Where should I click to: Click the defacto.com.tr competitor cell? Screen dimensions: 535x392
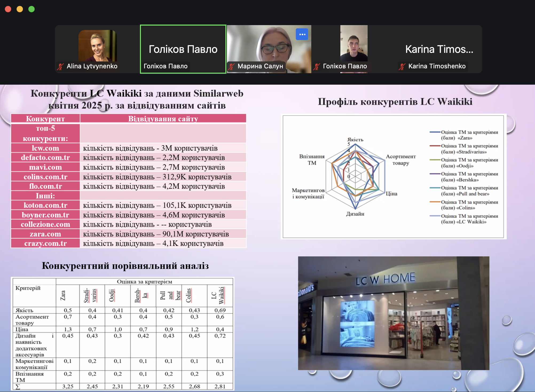coord(45,158)
